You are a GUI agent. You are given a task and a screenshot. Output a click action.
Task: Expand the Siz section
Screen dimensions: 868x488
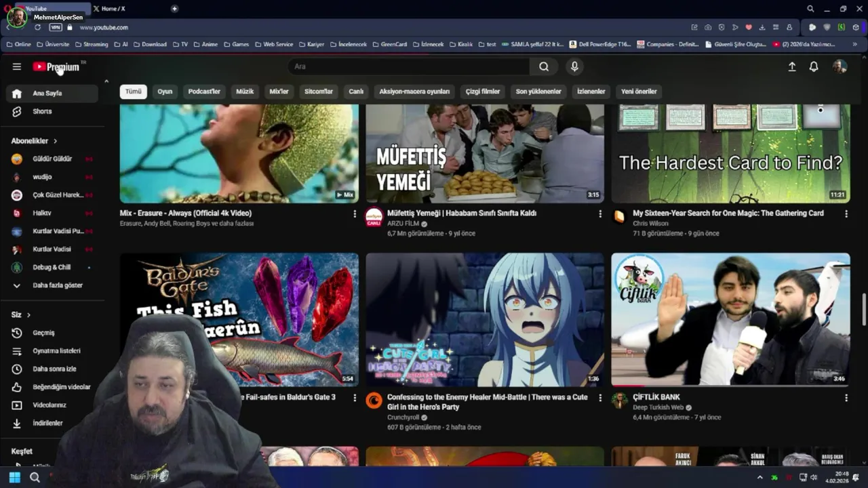pyautogui.click(x=21, y=314)
